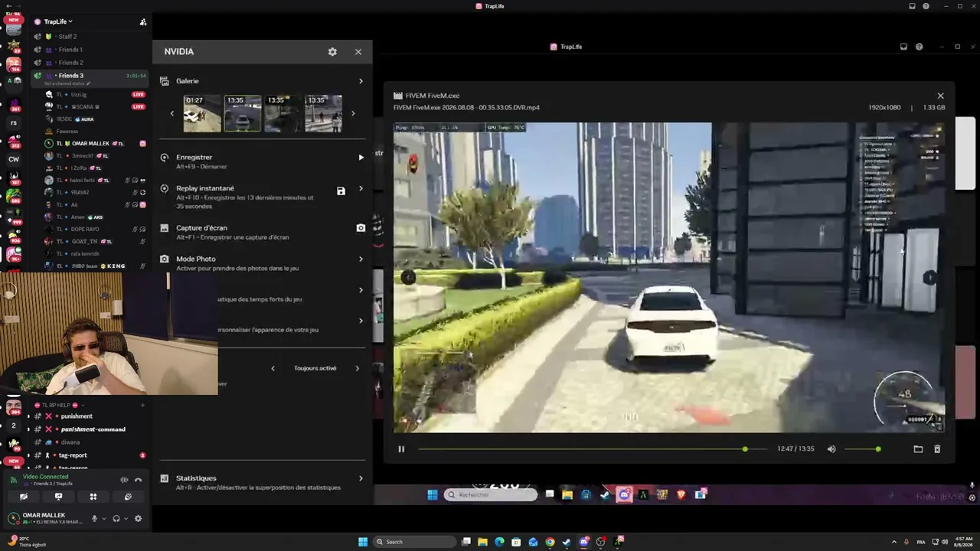Image resolution: width=980 pixels, height=551 pixels.
Task: Save the Replay instantané clip
Action: tap(341, 191)
